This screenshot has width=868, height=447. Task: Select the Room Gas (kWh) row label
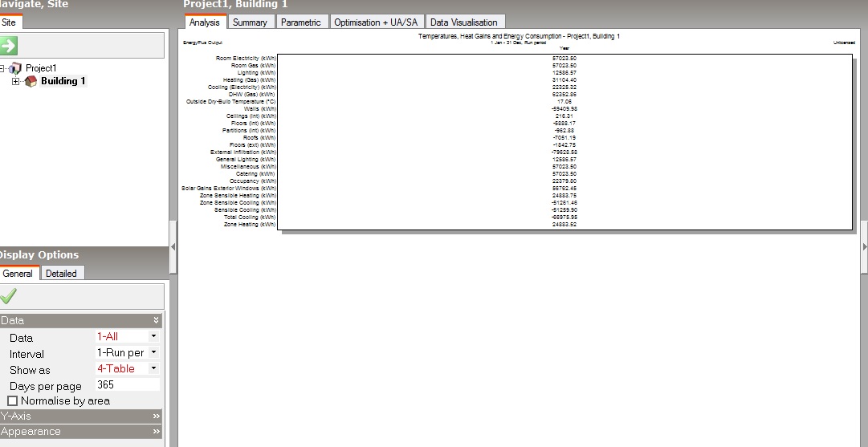[254, 65]
